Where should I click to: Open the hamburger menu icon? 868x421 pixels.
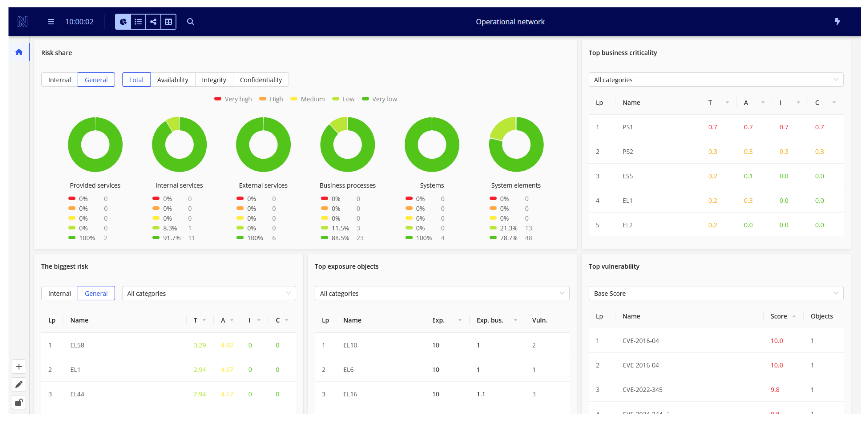point(51,22)
